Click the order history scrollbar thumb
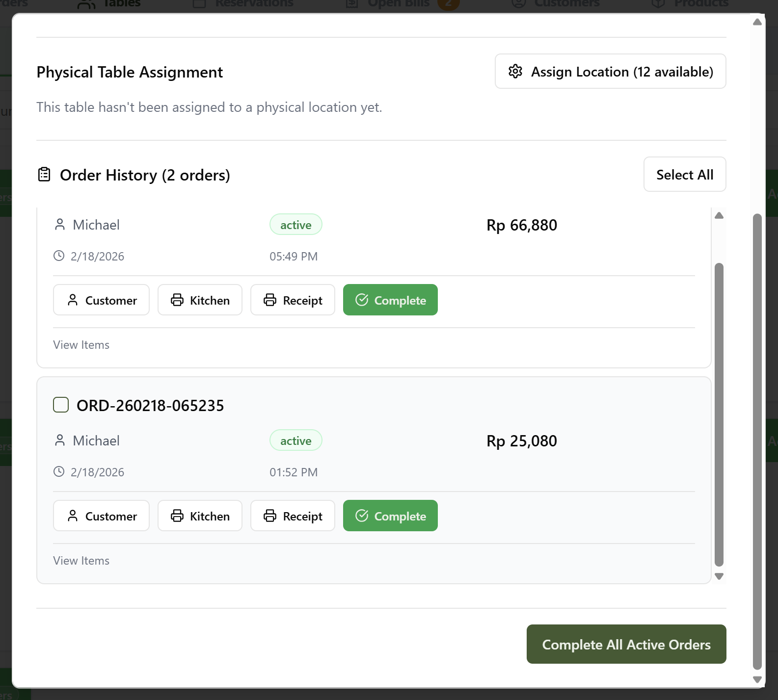 point(719,415)
